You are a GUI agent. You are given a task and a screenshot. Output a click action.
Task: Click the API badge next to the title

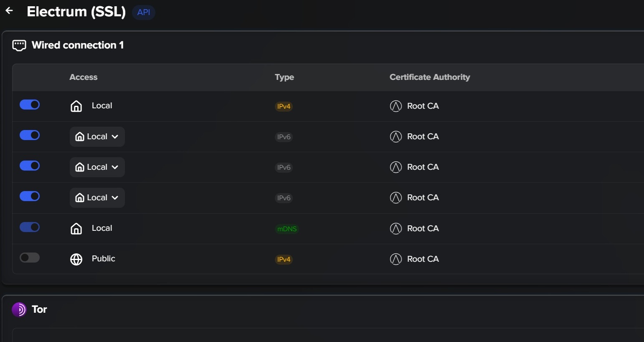[144, 12]
